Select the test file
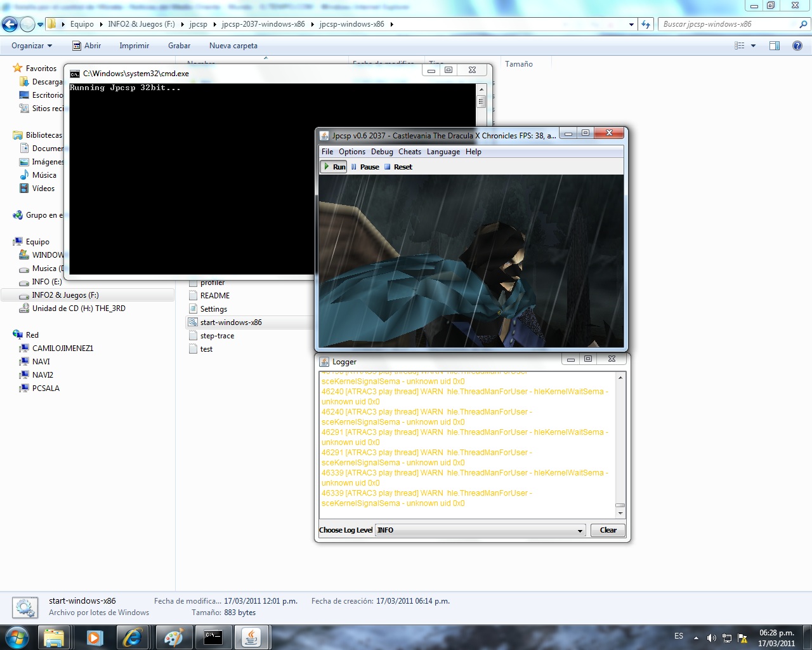 [206, 349]
